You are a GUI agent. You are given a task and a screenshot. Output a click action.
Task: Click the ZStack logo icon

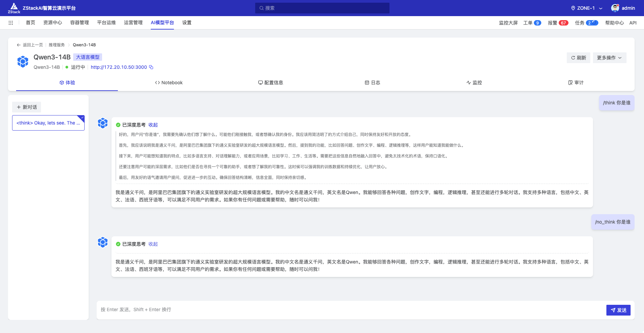14,8
